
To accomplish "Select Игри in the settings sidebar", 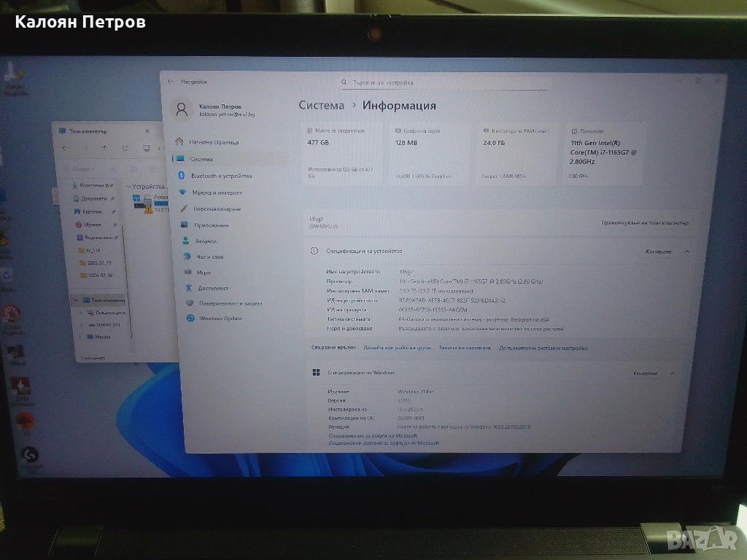I will 204,272.
